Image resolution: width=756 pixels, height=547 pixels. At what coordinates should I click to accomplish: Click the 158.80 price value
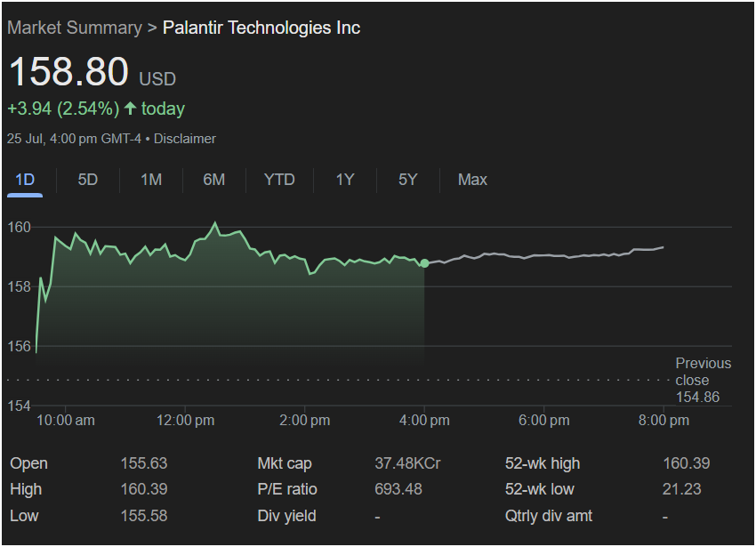(69, 72)
